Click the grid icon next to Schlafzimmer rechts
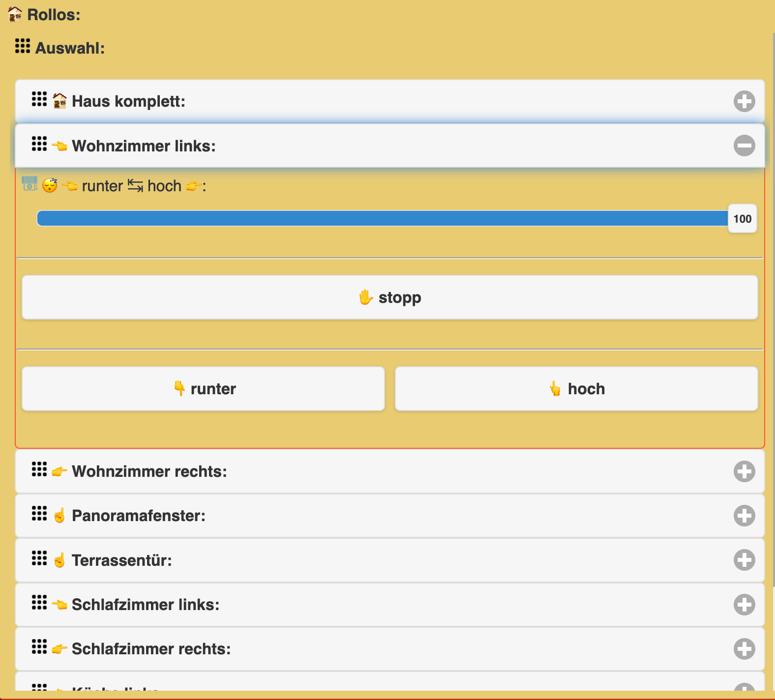Screen dimensions: 775x700 click(39, 646)
